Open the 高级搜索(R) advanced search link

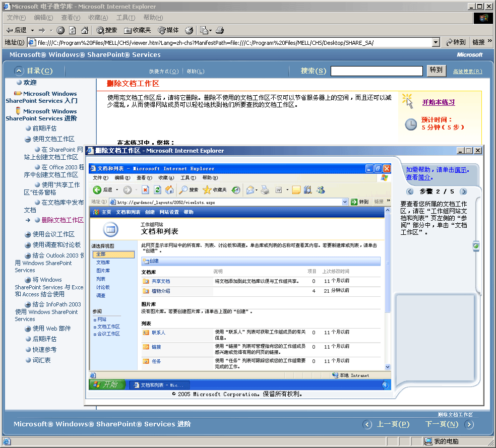[x=468, y=72]
